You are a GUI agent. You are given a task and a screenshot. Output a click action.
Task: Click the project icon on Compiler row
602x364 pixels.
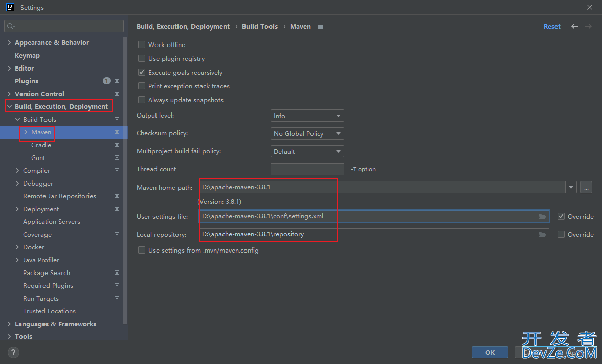(117, 170)
